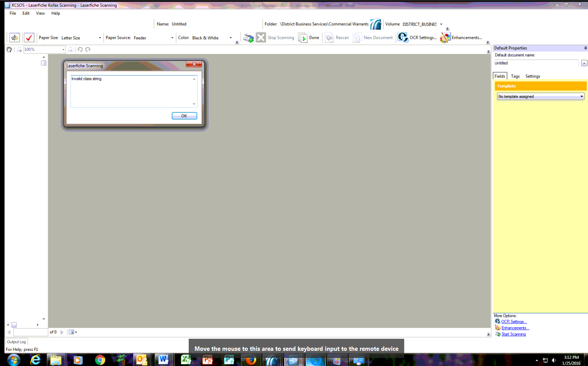Click the red checkmark toolbar icon

(29, 37)
